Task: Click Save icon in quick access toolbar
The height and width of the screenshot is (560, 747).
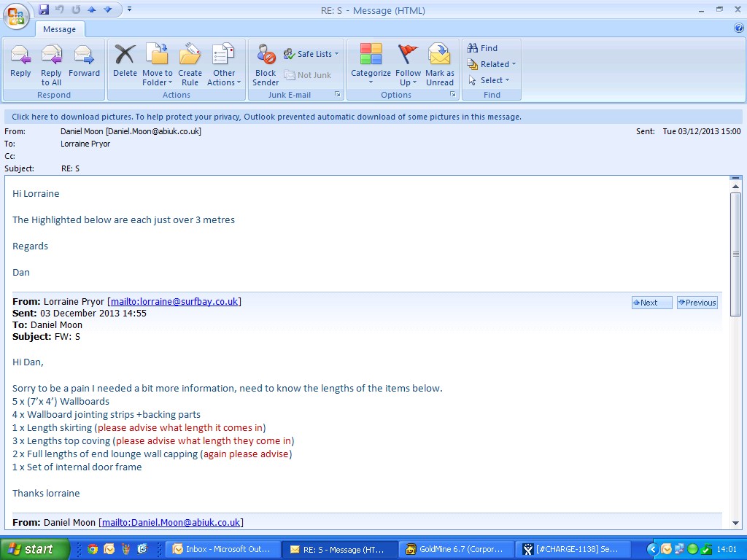Action: [x=44, y=9]
